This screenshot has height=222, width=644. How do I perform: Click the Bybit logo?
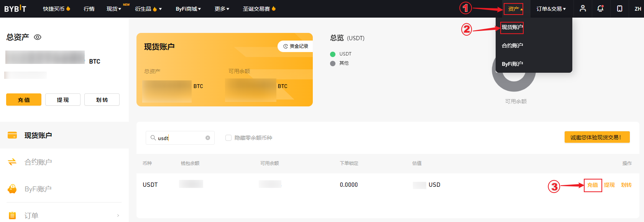click(15, 8)
